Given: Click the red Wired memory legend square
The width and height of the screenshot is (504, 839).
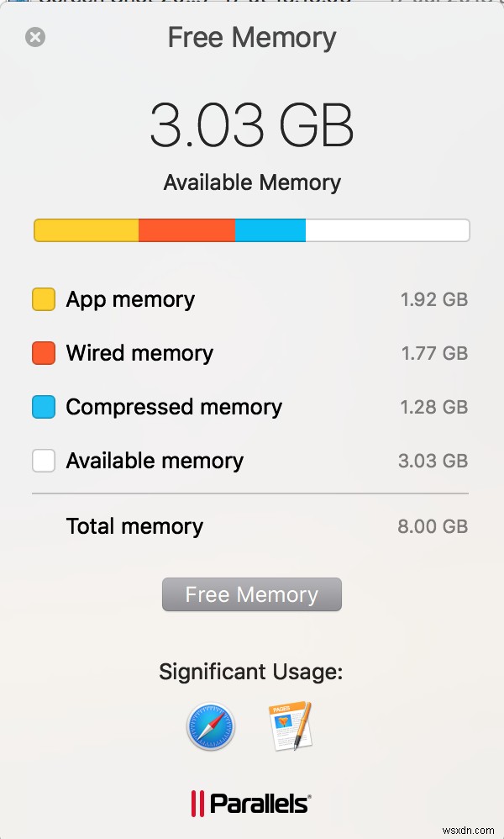Looking at the screenshot, I should pyautogui.click(x=43, y=352).
